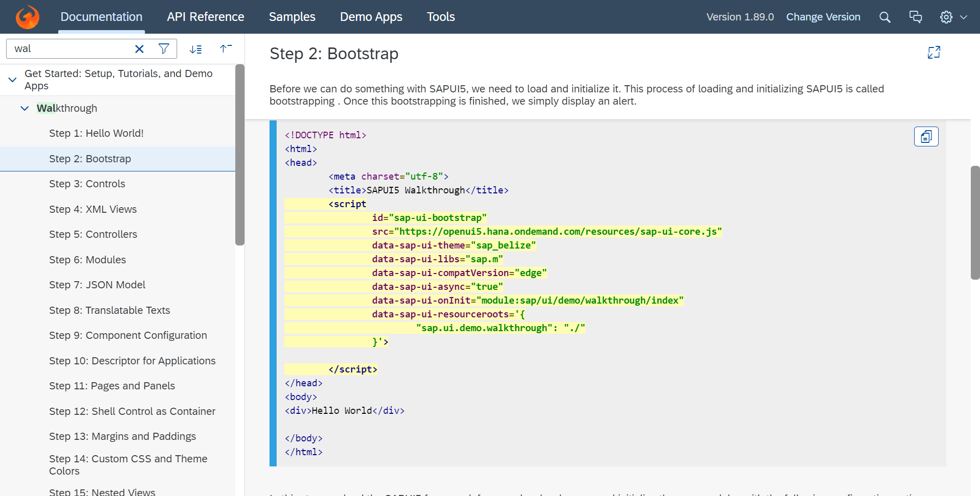
Task: Open the API Reference tab
Action: click(x=205, y=17)
